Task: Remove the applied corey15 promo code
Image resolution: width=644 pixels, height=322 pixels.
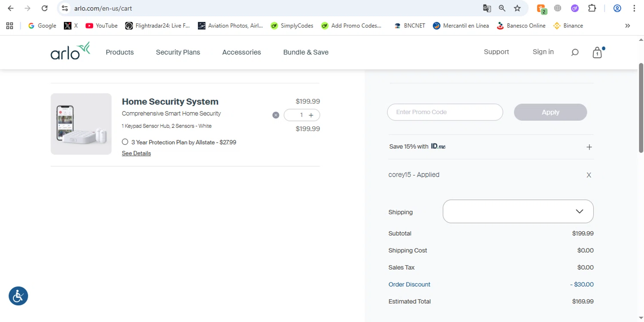Action: (x=589, y=175)
